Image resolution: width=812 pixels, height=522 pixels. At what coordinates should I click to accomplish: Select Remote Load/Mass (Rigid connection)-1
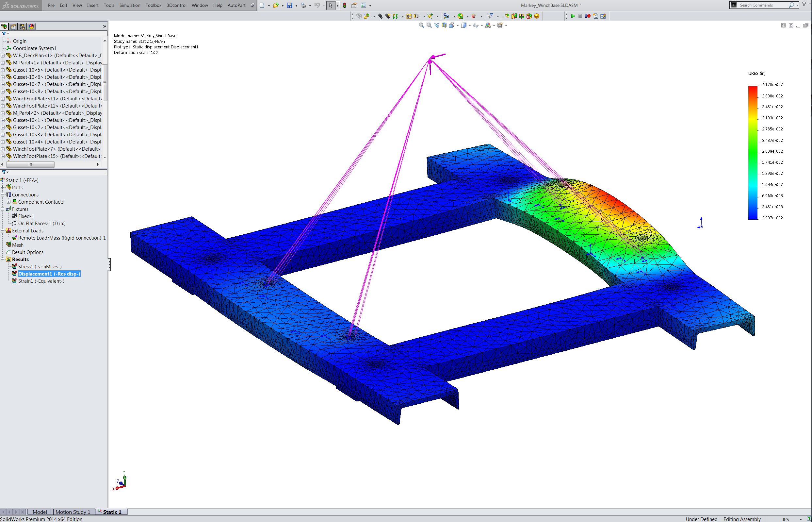click(62, 238)
